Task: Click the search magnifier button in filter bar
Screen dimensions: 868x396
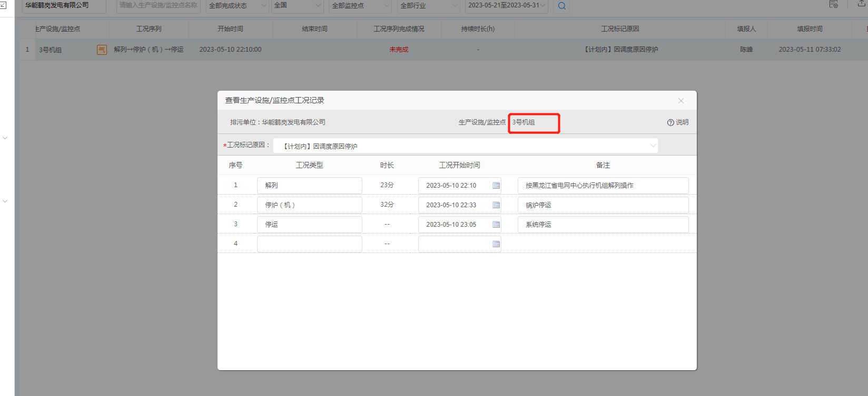Action: [x=562, y=6]
